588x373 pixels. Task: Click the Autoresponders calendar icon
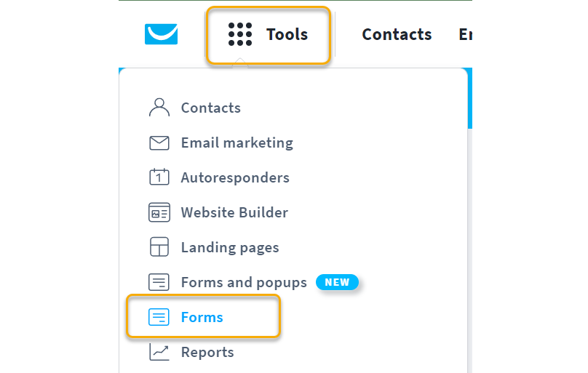pyautogui.click(x=159, y=177)
